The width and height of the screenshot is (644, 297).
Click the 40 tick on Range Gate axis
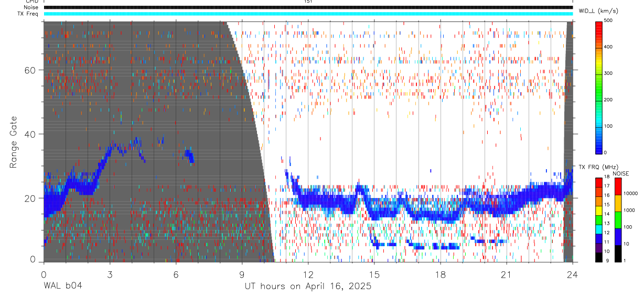(31, 134)
